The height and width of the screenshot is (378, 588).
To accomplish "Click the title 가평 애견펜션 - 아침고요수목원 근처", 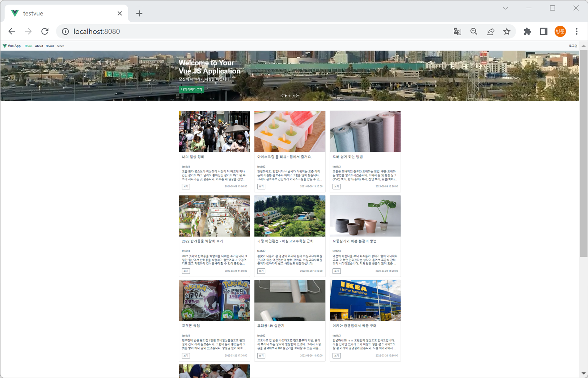I will pos(285,241).
